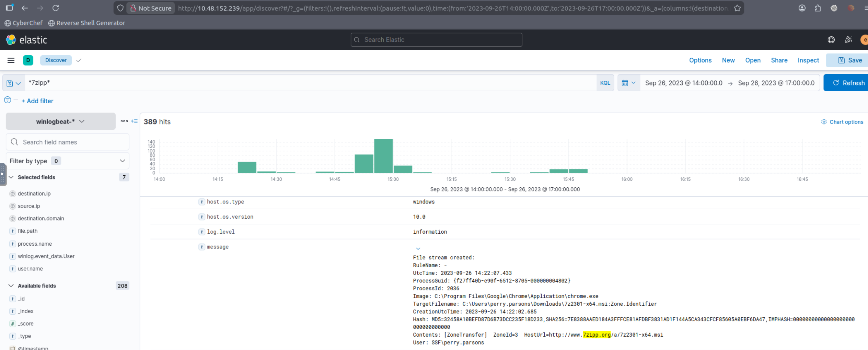Viewport: 868px width, 350px height.
Task: Click the tallest histogram bar near 15:00
Action: coord(383,156)
